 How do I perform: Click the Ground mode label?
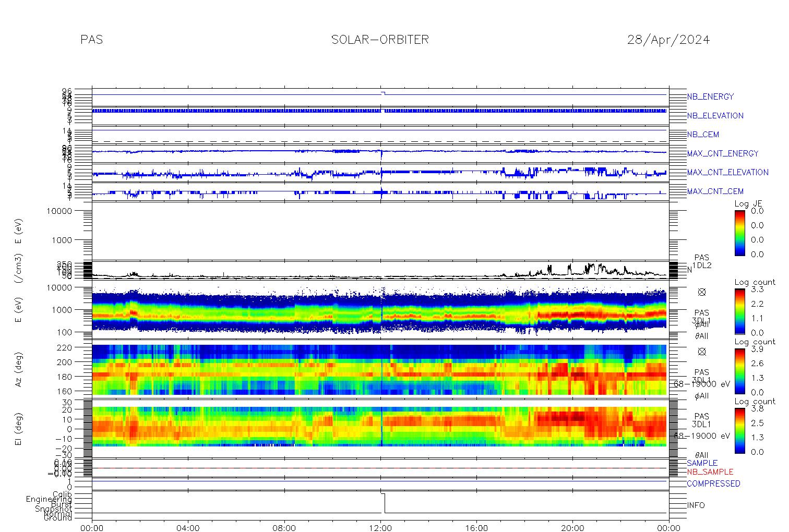58,518
